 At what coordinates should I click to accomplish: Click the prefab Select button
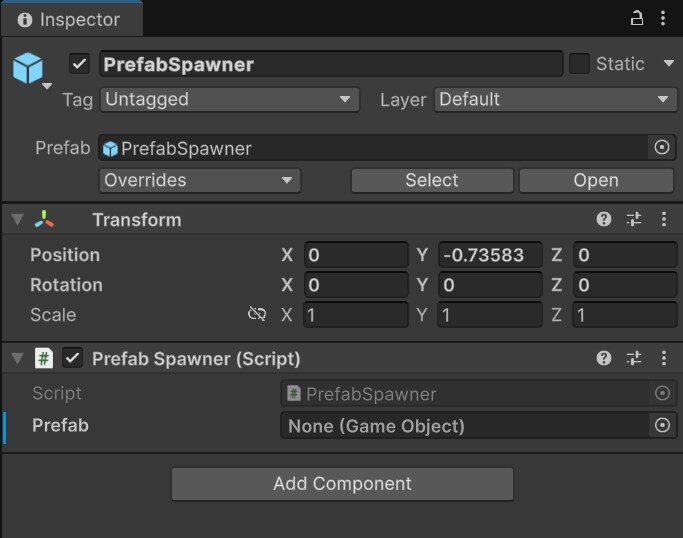point(431,180)
